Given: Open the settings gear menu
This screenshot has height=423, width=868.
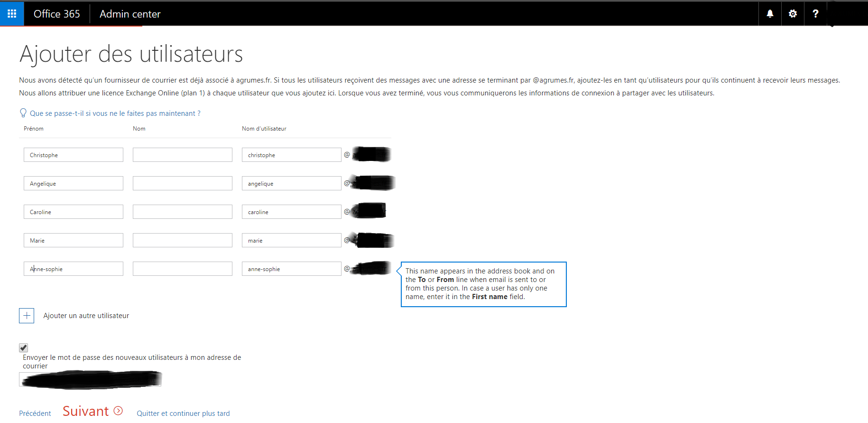Looking at the screenshot, I should point(793,14).
